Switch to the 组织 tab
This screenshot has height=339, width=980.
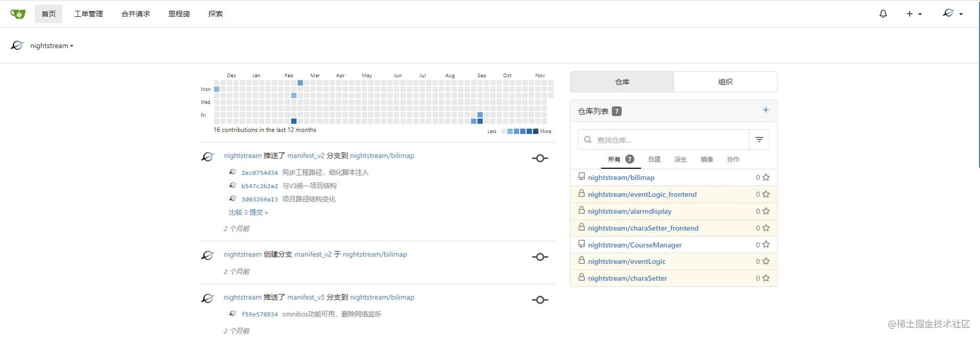click(x=726, y=82)
